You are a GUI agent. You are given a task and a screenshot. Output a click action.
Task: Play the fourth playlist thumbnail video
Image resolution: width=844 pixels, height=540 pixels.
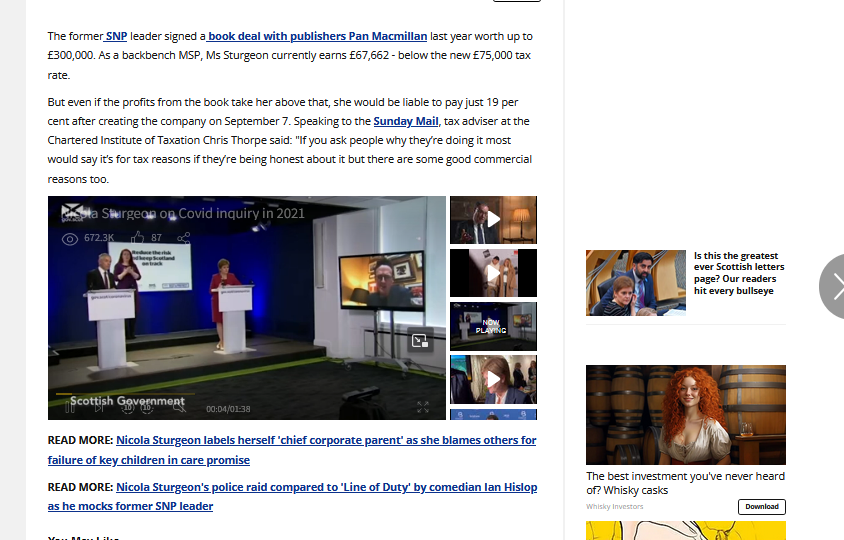(x=493, y=380)
